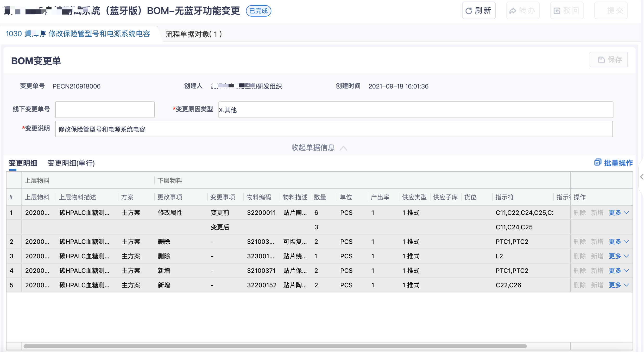Collapse document info via 收起单据信息 chevron
The image size is (644, 352).
pyautogui.click(x=344, y=148)
